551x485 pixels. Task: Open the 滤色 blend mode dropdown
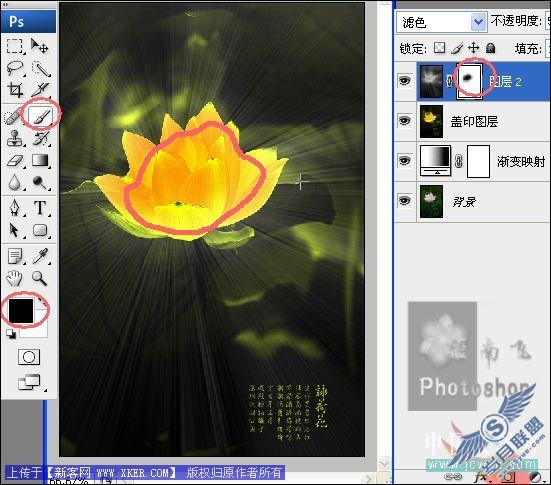click(x=441, y=22)
